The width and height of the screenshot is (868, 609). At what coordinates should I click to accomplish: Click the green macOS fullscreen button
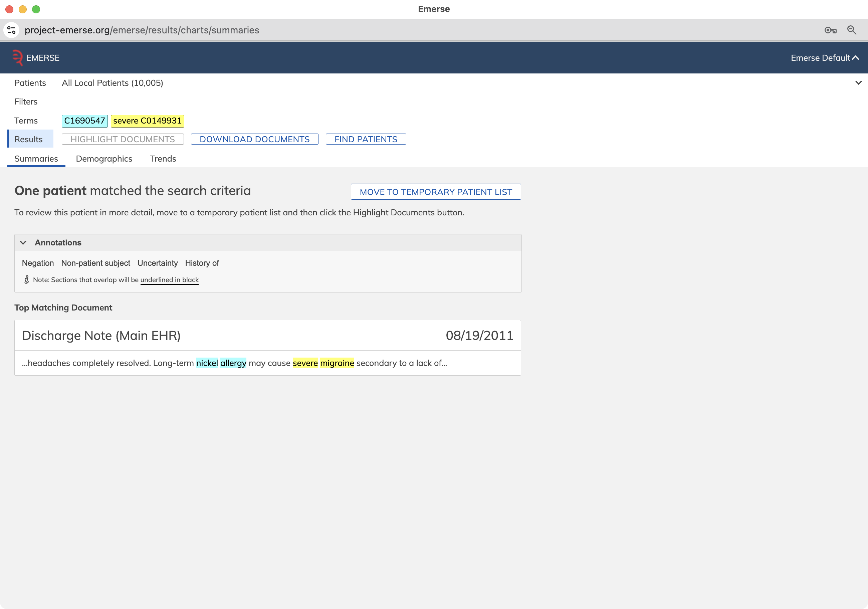pyautogui.click(x=36, y=9)
